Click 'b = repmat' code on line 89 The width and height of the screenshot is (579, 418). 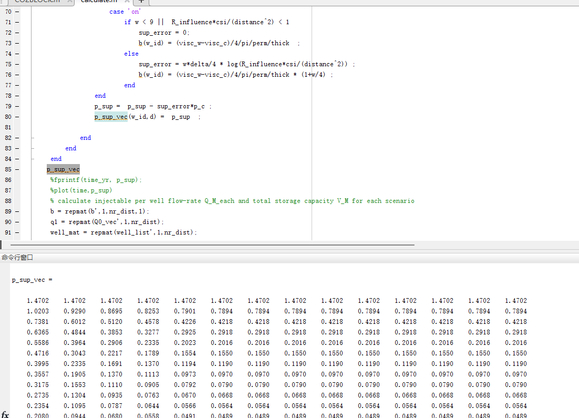click(100, 212)
